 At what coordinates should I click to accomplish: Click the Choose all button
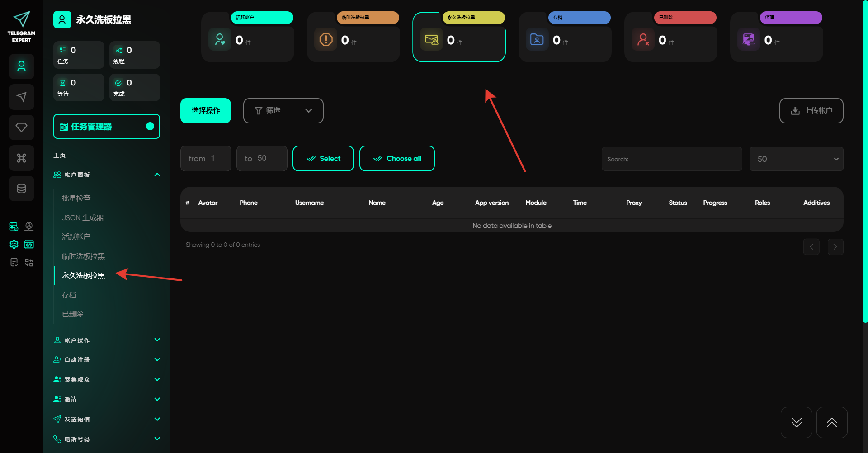click(396, 159)
